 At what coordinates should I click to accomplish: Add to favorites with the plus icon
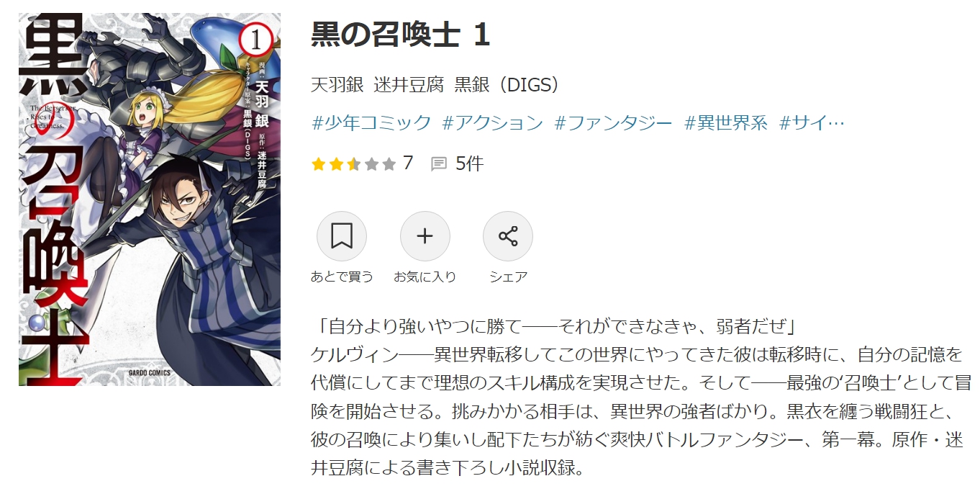point(425,236)
